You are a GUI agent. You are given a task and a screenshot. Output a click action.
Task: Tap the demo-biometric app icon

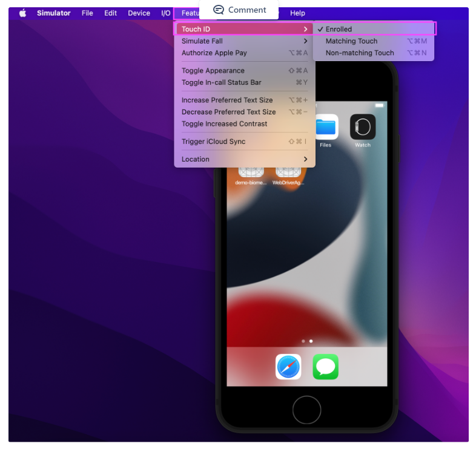251,172
